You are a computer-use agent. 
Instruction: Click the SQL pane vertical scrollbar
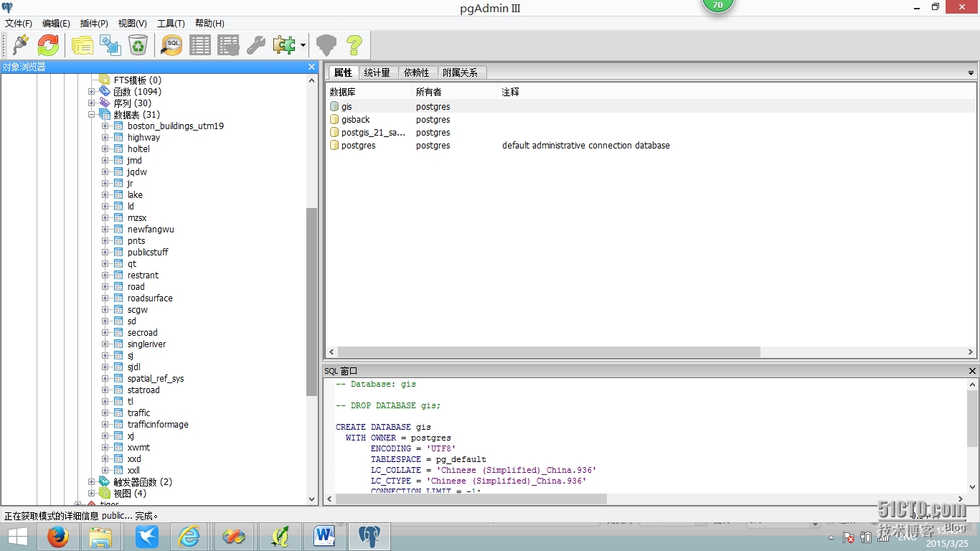973,418
